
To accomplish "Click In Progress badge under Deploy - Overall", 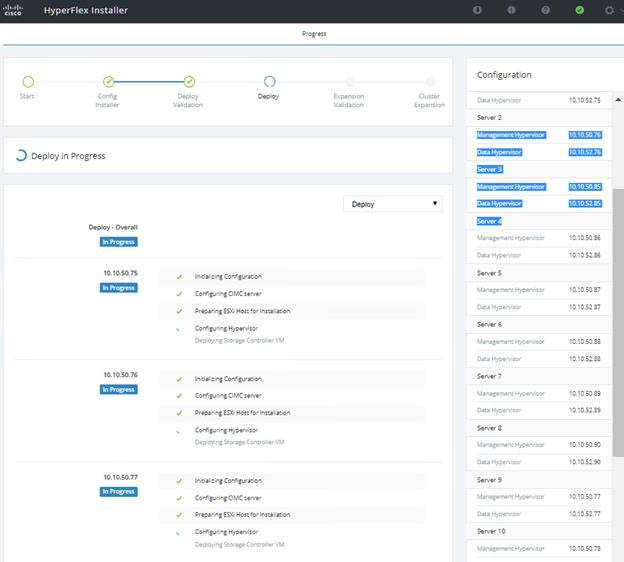I will (119, 242).
